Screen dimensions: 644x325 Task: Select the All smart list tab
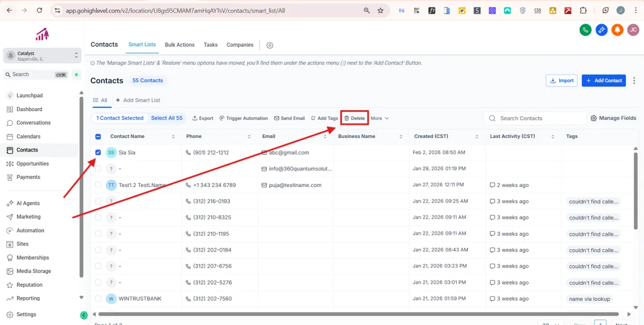click(x=100, y=100)
